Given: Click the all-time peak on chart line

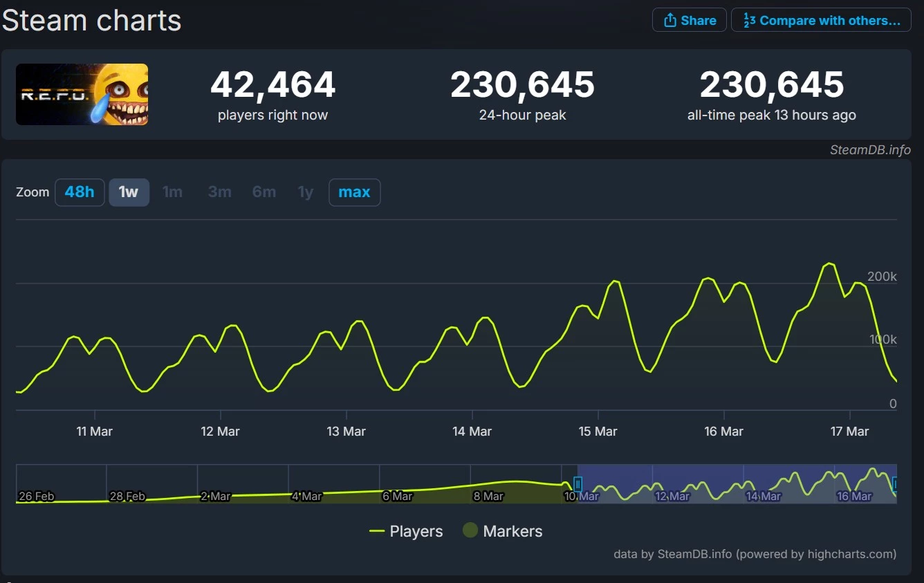Looking at the screenshot, I should tap(829, 263).
